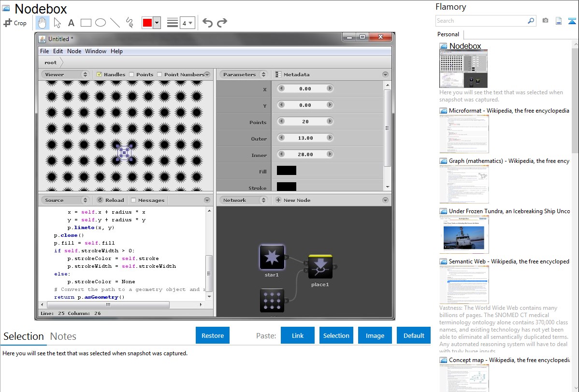579x392 pixels.
Task: Click the Flamory search magnifier icon
Action: tap(531, 21)
